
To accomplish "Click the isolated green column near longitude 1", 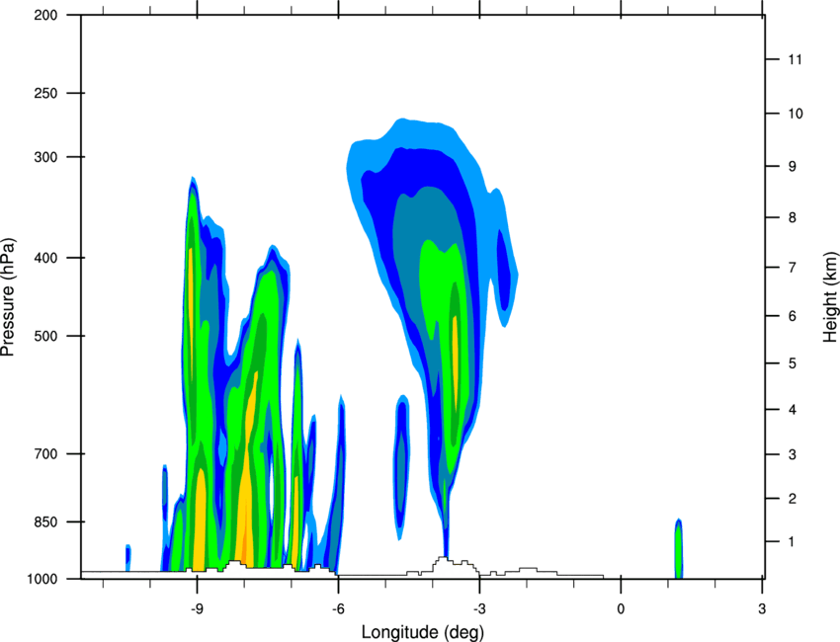I will 678,549.
